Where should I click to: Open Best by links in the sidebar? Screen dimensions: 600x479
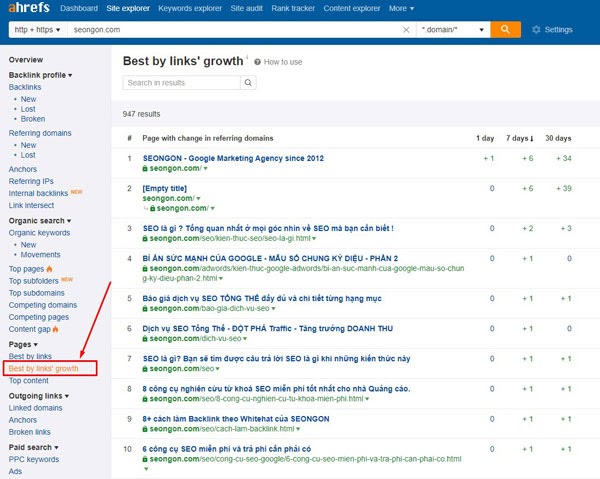[30, 357]
